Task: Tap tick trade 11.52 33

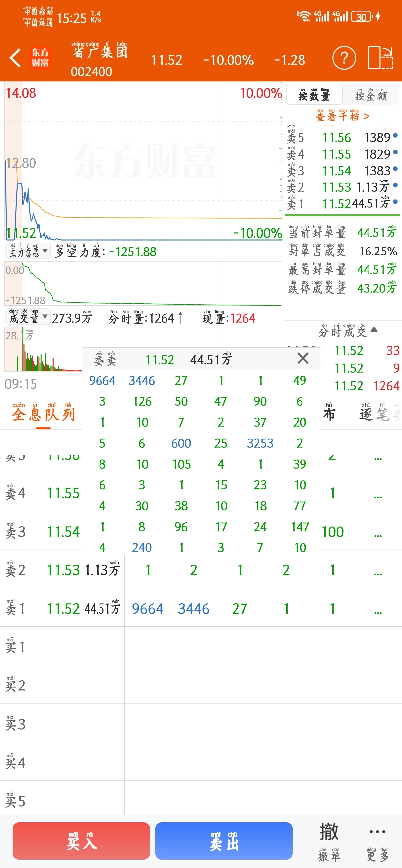Action: (x=367, y=350)
